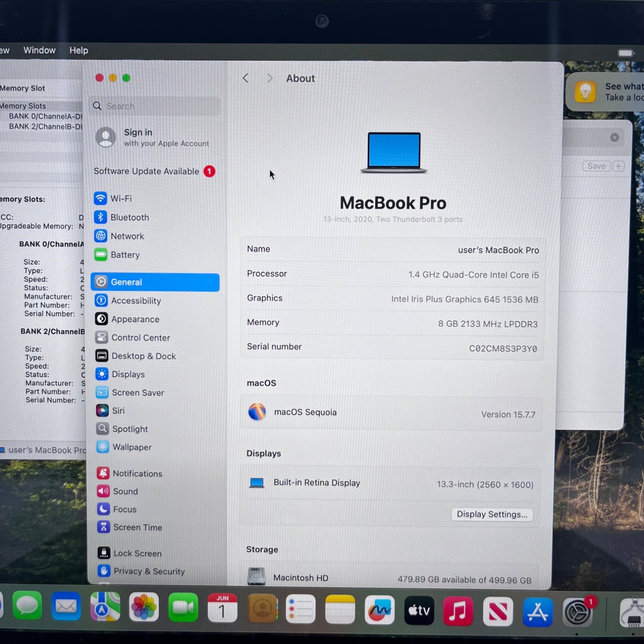This screenshot has width=644, height=644.
Task: Launch Freeform from the Dock
Action: pyautogui.click(x=379, y=610)
